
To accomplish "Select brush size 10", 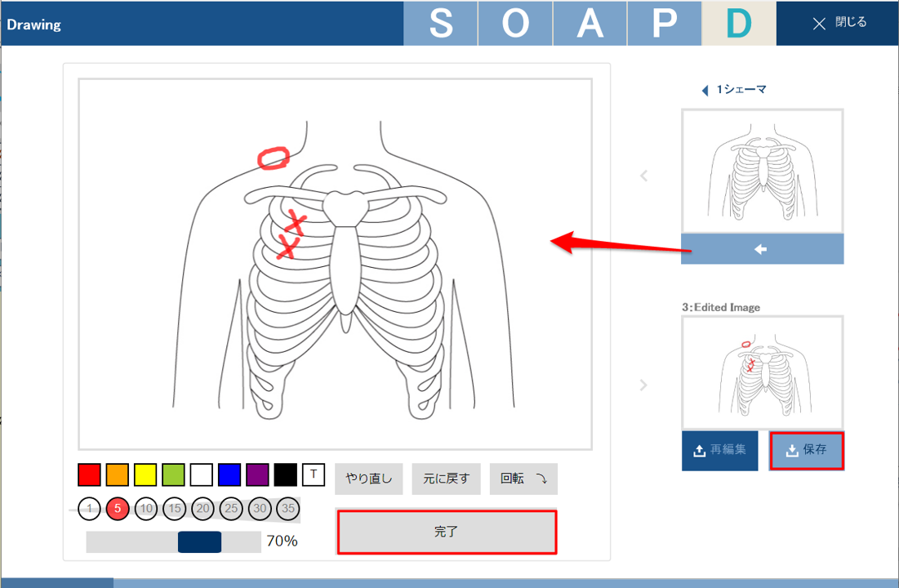I will [x=146, y=508].
